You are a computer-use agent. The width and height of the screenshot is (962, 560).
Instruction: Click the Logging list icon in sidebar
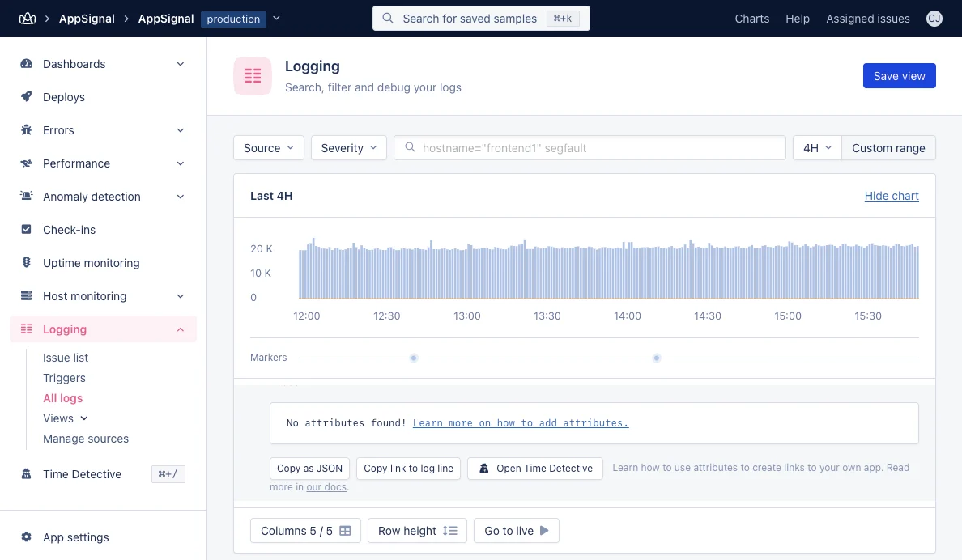(x=27, y=329)
